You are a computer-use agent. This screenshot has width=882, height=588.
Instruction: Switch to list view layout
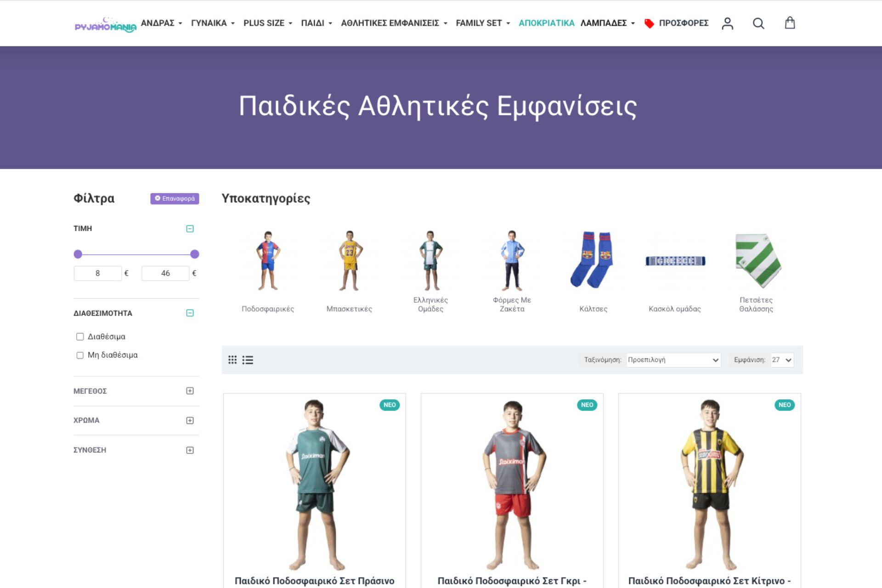[248, 360]
